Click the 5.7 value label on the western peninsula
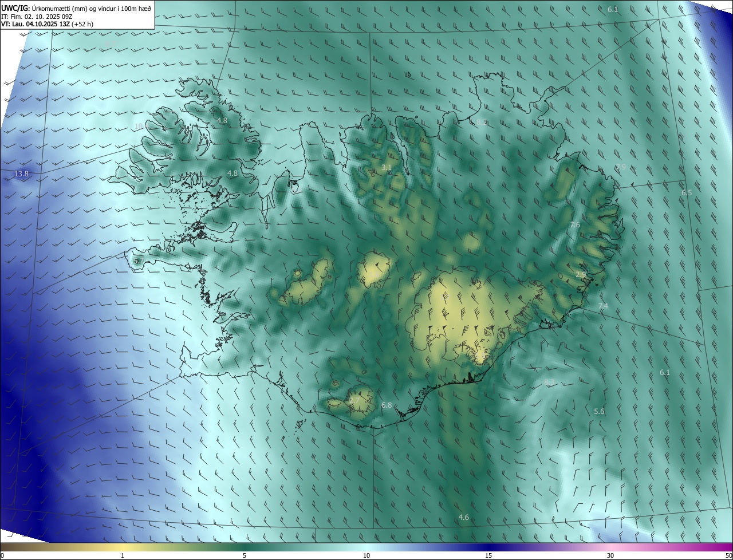This screenshot has width=733, height=560. click(x=137, y=261)
